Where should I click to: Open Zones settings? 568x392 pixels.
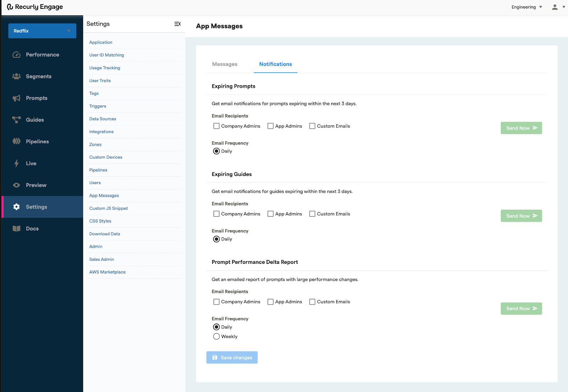(95, 144)
